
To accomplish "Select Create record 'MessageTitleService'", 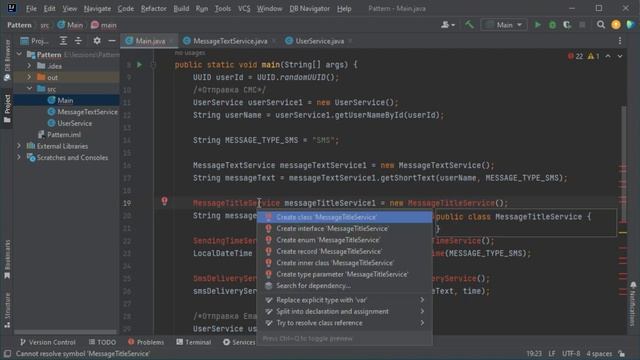I will [345, 251].
